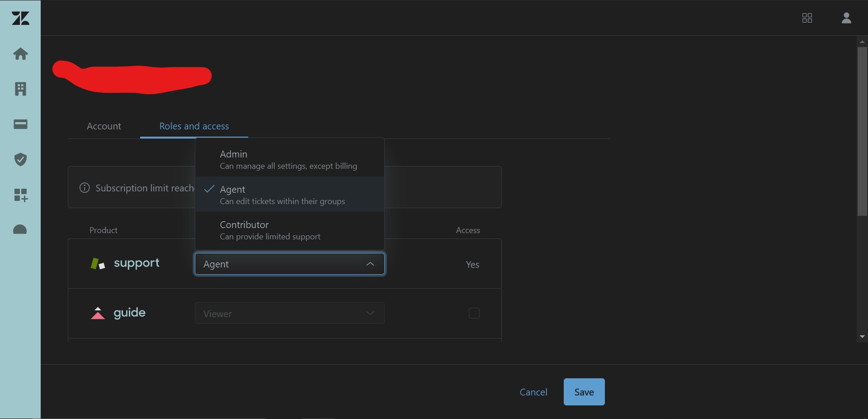Screen dimensions: 868x419
Task: Click the security shield icon
Action: pos(20,159)
